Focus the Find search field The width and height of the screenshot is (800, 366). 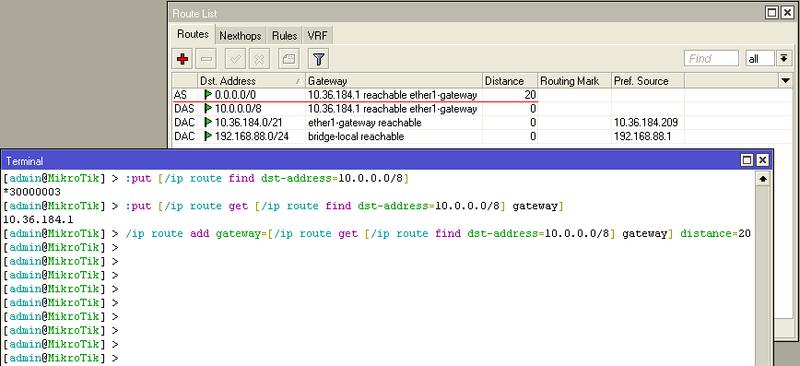point(711,59)
